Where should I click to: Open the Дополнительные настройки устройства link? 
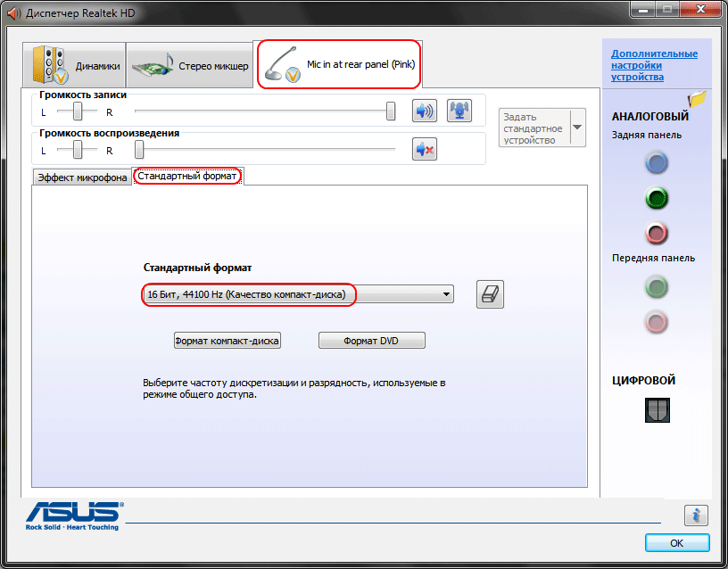coord(654,65)
